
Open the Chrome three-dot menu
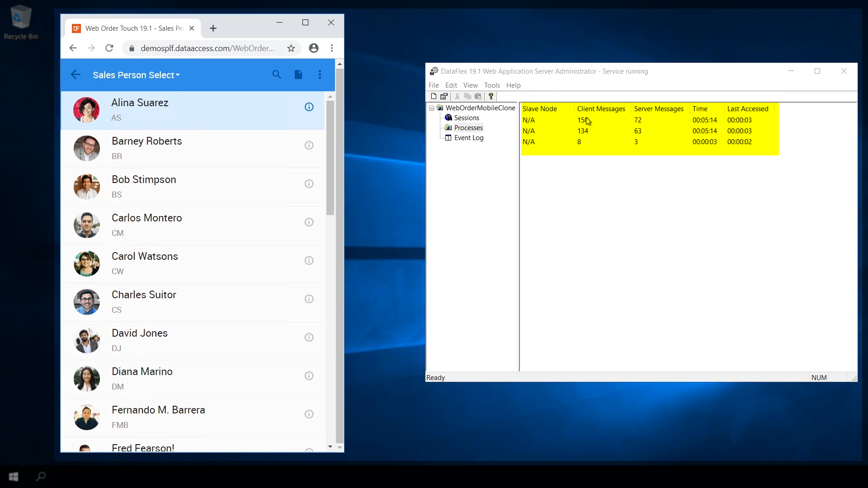[x=332, y=48]
